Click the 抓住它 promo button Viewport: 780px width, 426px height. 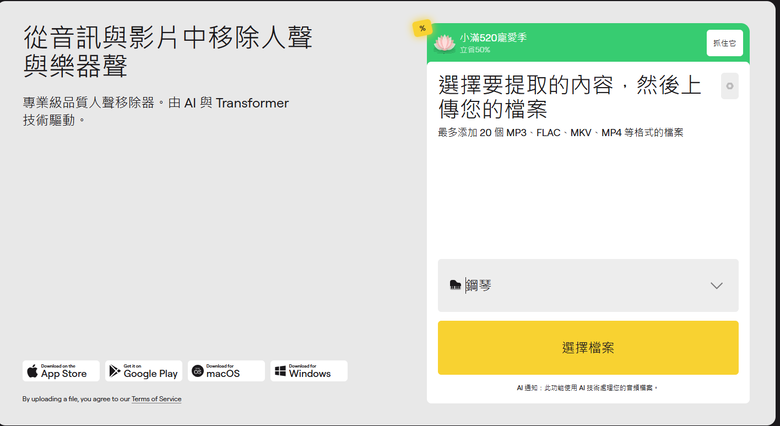coord(724,43)
